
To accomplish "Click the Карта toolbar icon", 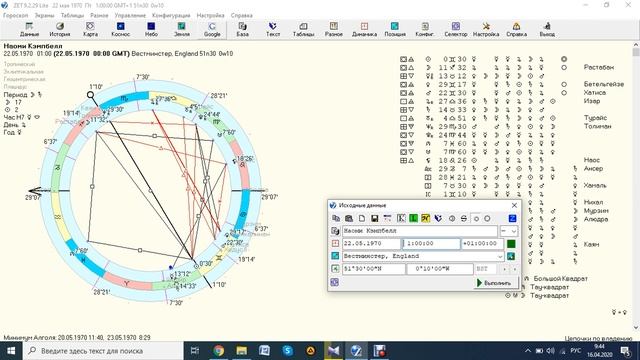I will pyautogui.click(x=90, y=30).
